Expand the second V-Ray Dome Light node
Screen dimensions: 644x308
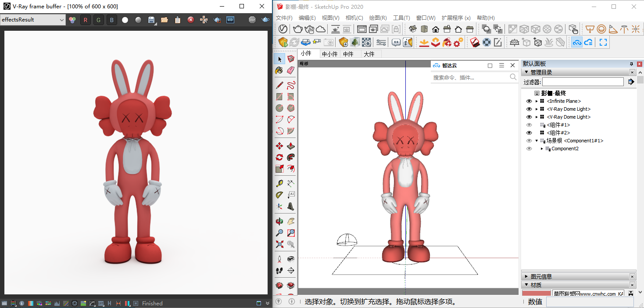(537, 117)
